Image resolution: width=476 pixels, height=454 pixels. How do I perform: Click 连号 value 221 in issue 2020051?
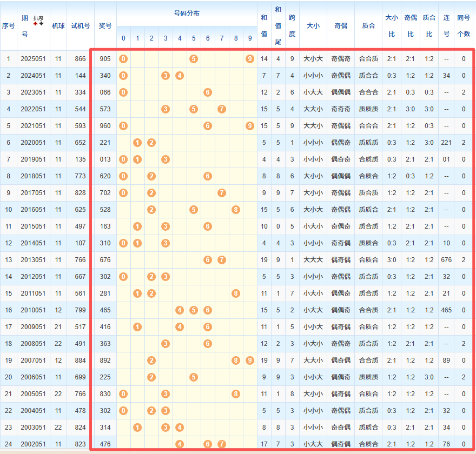pos(446,143)
